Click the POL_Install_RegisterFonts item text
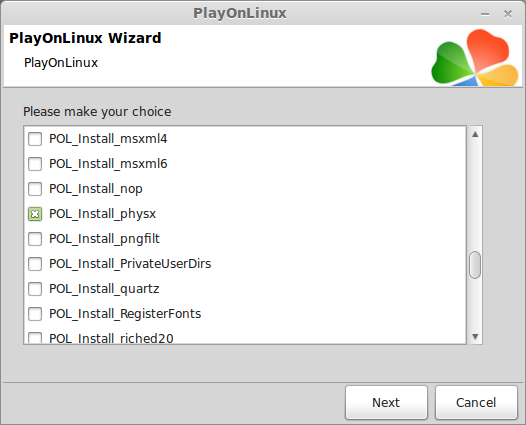 pos(125,314)
